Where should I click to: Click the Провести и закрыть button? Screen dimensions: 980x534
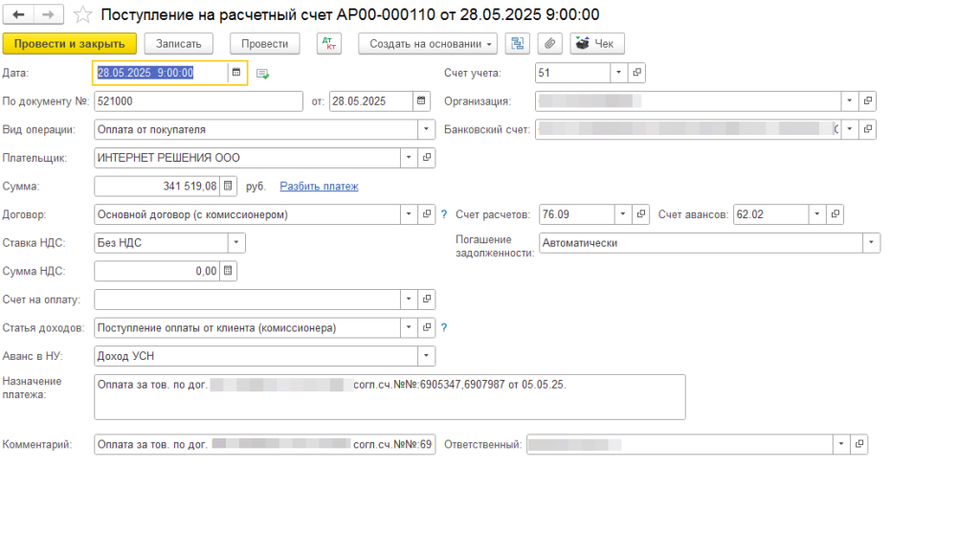(69, 43)
